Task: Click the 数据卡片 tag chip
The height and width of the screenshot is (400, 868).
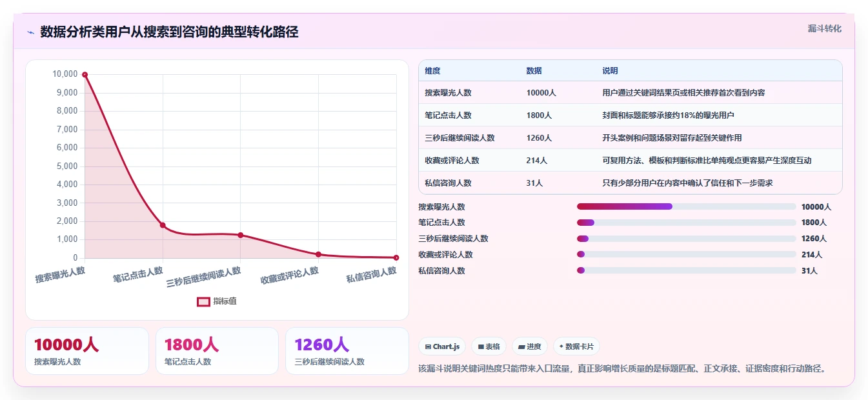Action: [x=576, y=346]
